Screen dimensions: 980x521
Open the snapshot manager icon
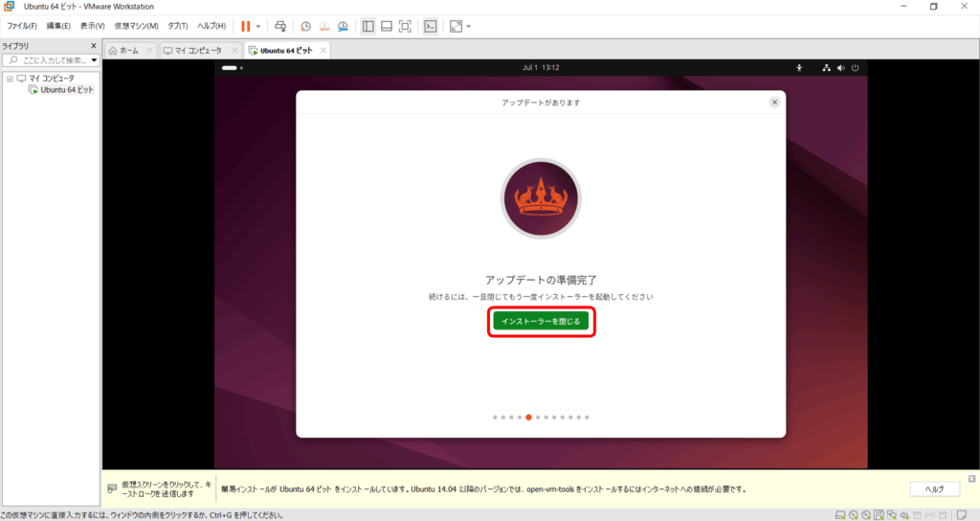pyautogui.click(x=342, y=26)
